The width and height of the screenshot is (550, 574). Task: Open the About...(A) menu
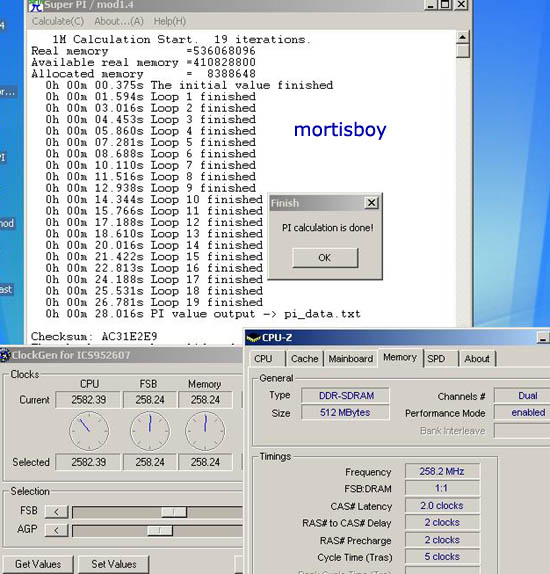click(x=119, y=21)
